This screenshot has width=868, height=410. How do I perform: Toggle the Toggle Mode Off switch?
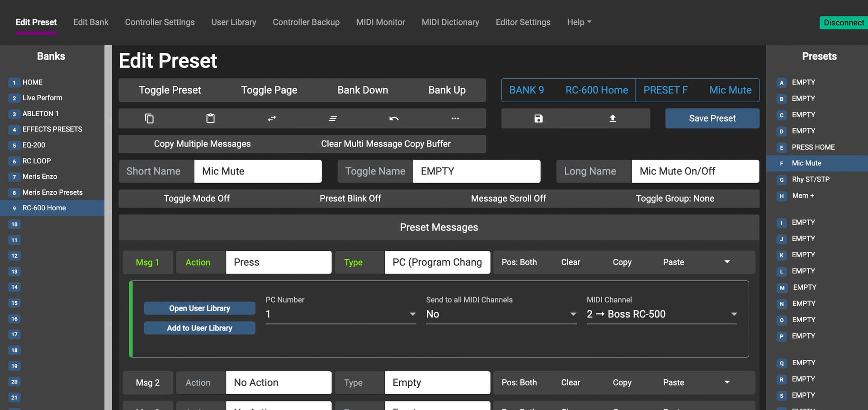pos(197,198)
